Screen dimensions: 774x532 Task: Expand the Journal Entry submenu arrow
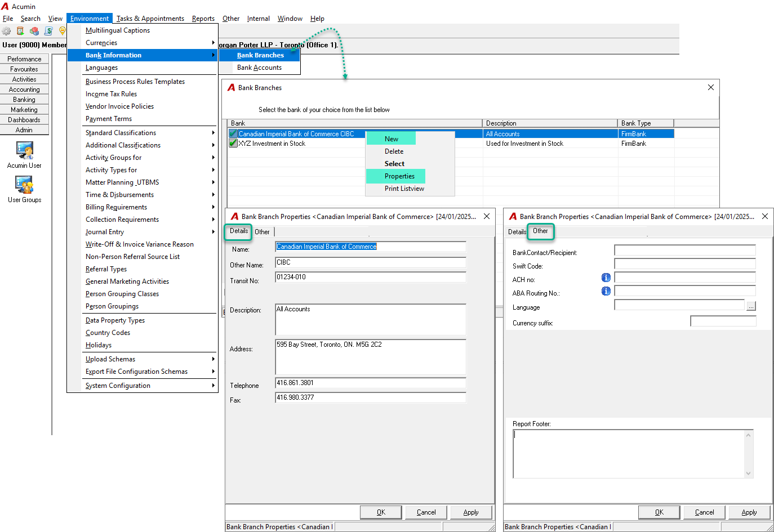(x=213, y=232)
